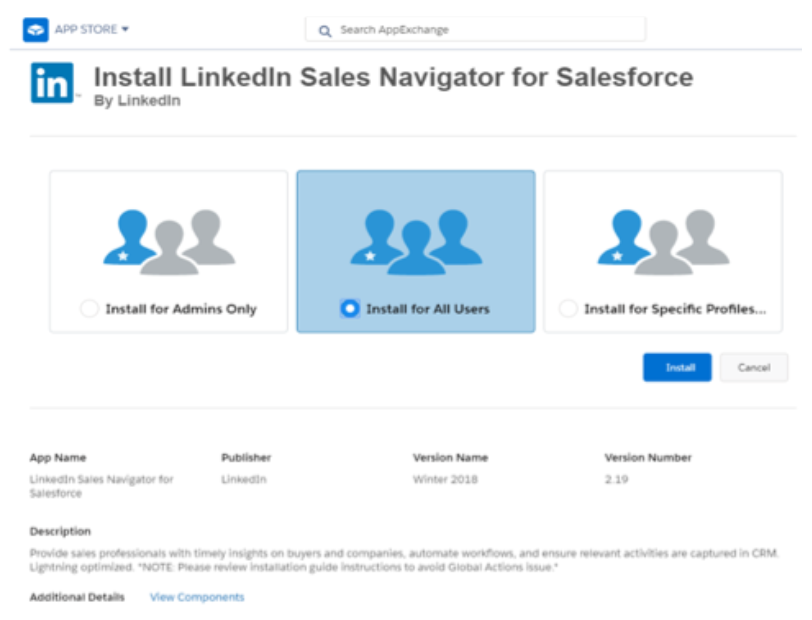The image size is (812, 620).
Task: Click the All Users people icon
Action: tap(416, 241)
